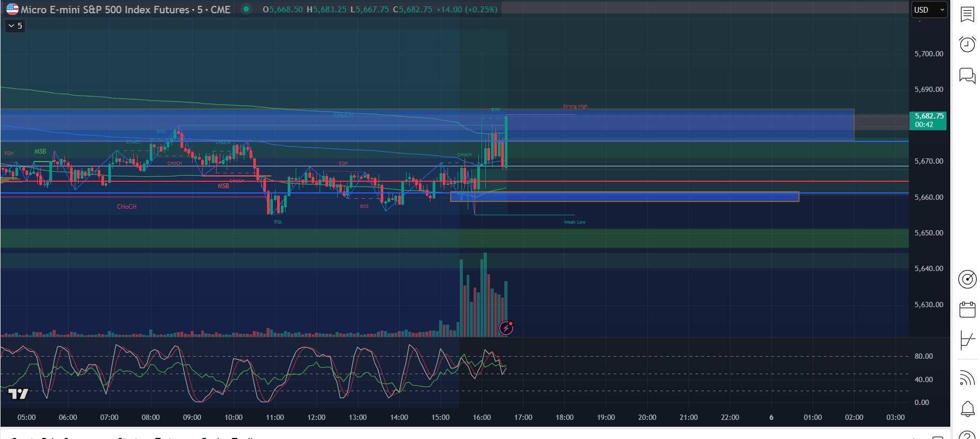Open the streams broadcast icon

pos(967,378)
